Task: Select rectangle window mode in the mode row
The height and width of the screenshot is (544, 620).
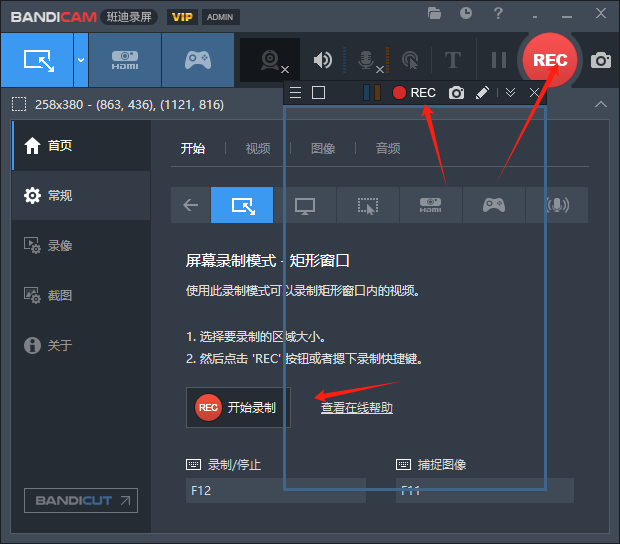Action: click(242, 205)
